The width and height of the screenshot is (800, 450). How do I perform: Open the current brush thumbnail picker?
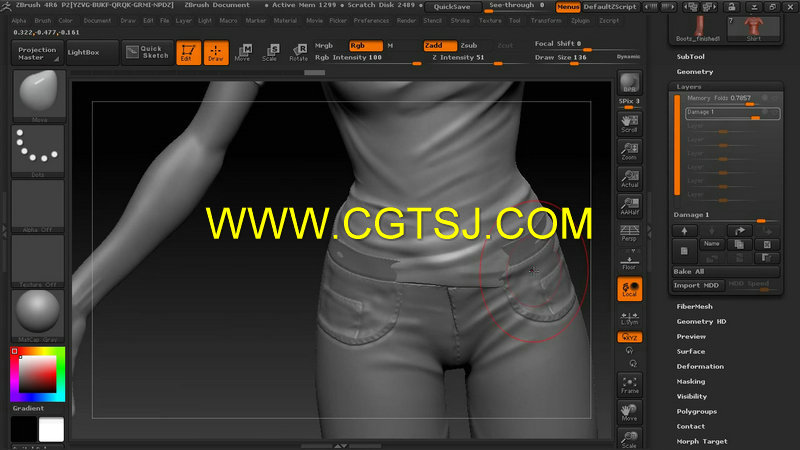point(38,95)
